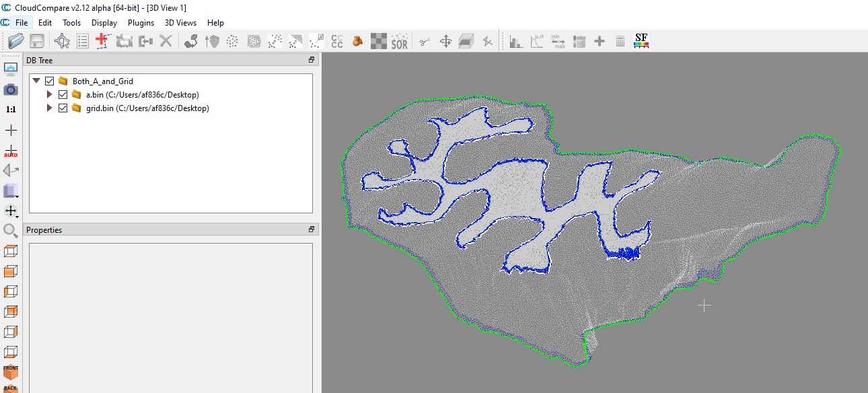This screenshot has height=393, width=868.
Task: Expand the a.bin tree entry
Action: (x=49, y=94)
